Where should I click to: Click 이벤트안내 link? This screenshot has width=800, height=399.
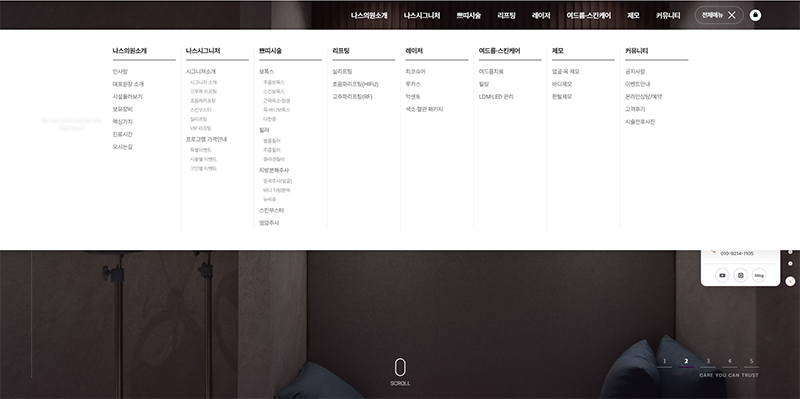pyautogui.click(x=638, y=84)
